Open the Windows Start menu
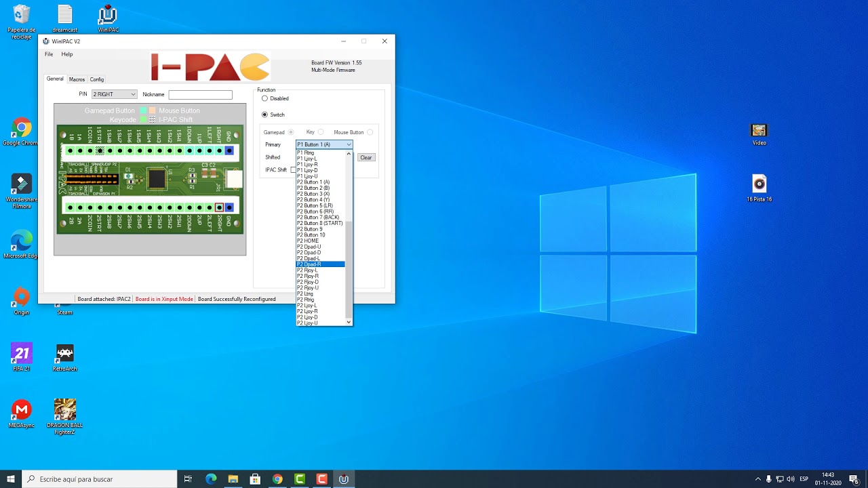 (x=11, y=479)
